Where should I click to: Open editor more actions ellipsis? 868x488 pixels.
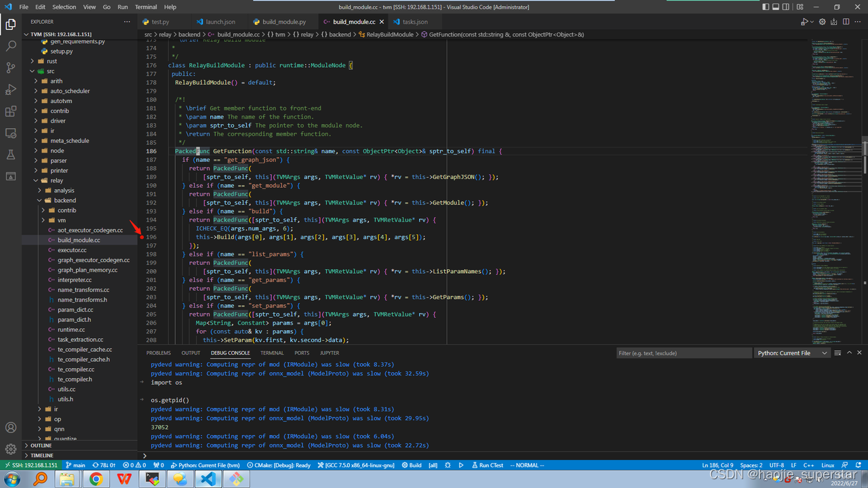pyautogui.click(x=856, y=22)
